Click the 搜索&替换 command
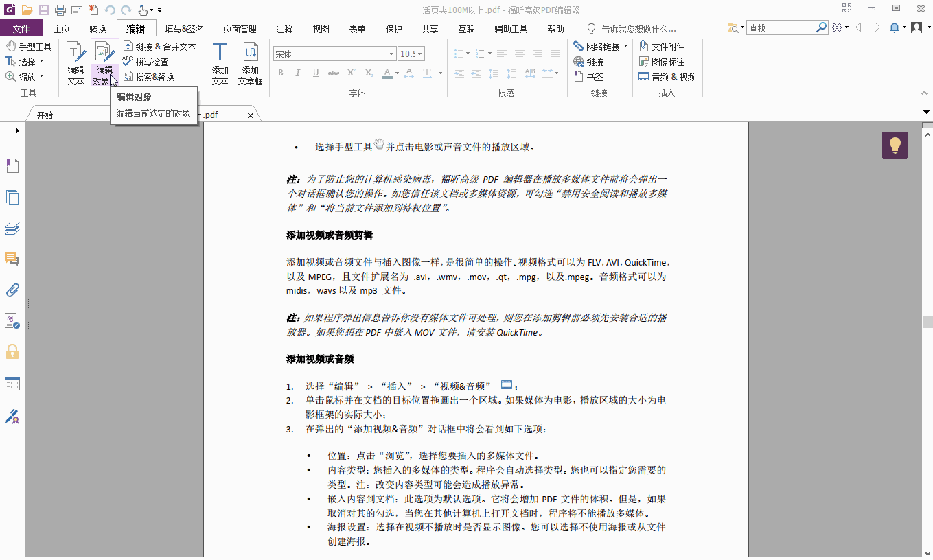 tap(152, 75)
